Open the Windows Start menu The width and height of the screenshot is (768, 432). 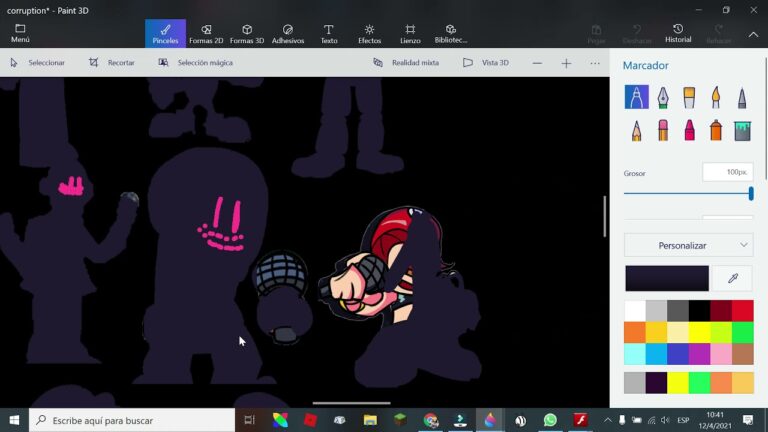pos(14,420)
